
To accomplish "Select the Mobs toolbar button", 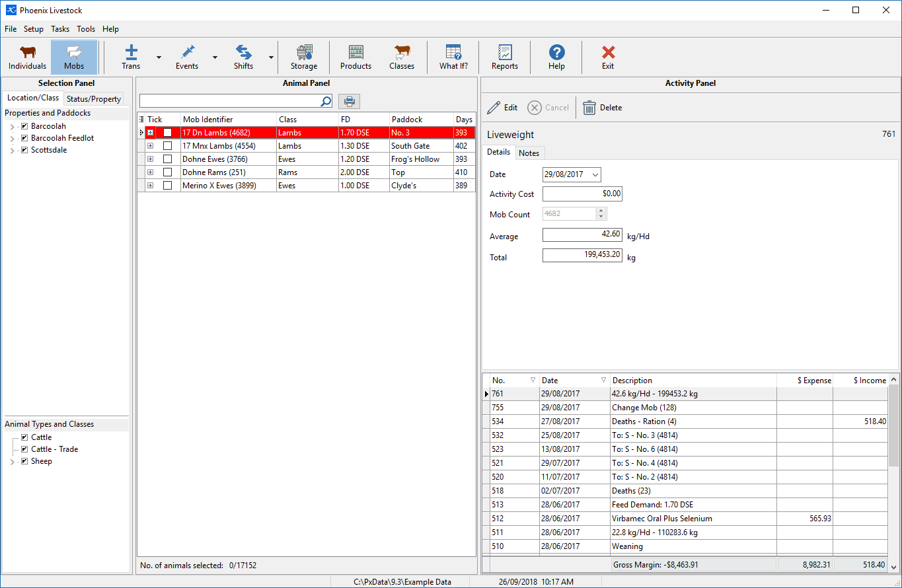I will click(74, 57).
